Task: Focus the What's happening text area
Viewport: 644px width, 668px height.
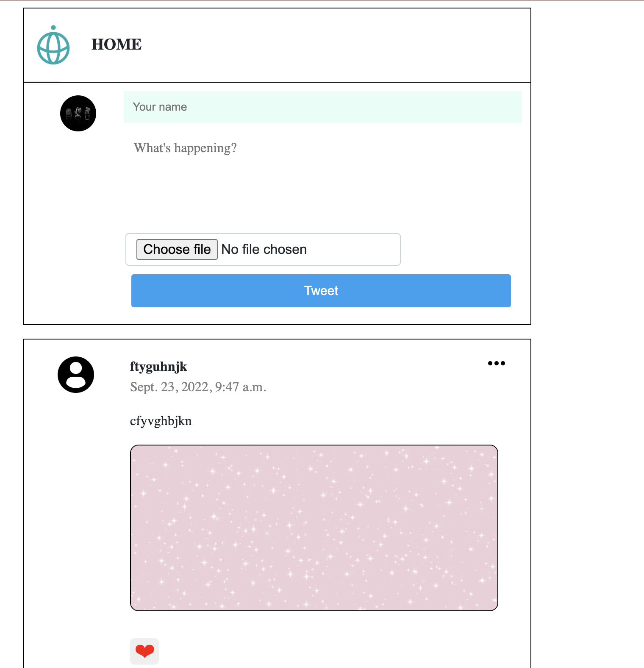Action: pyautogui.click(x=322, y=178)
